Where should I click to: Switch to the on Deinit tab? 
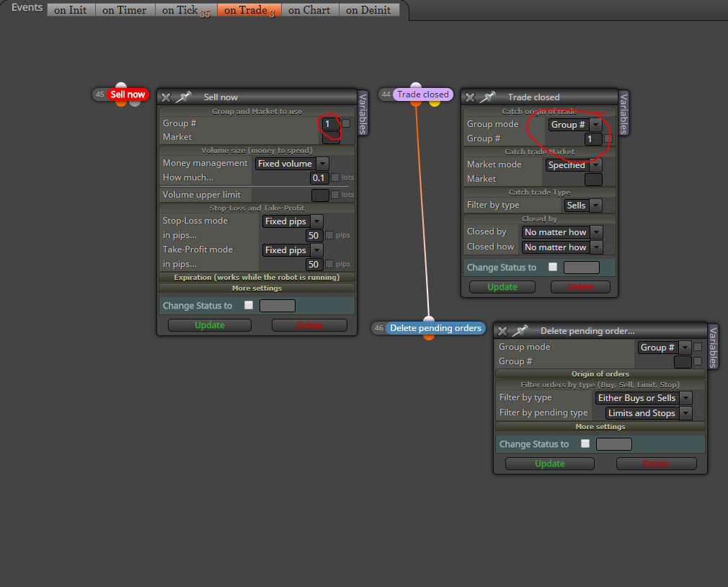368,10
